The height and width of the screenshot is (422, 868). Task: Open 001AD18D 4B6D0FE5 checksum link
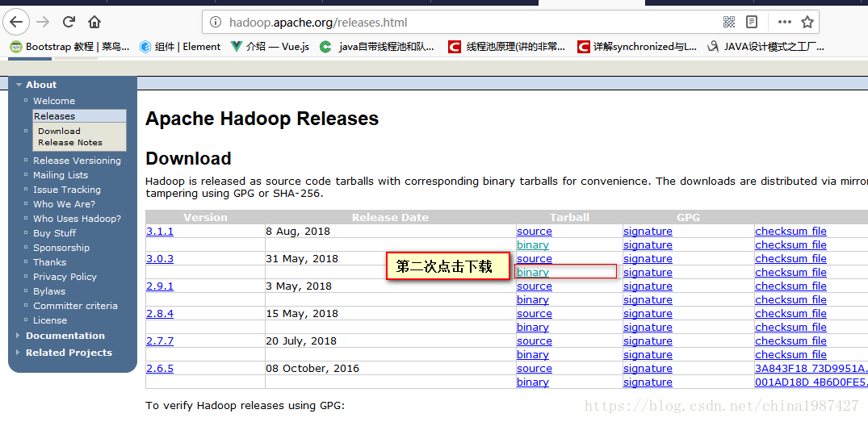(x=811, y=382)
